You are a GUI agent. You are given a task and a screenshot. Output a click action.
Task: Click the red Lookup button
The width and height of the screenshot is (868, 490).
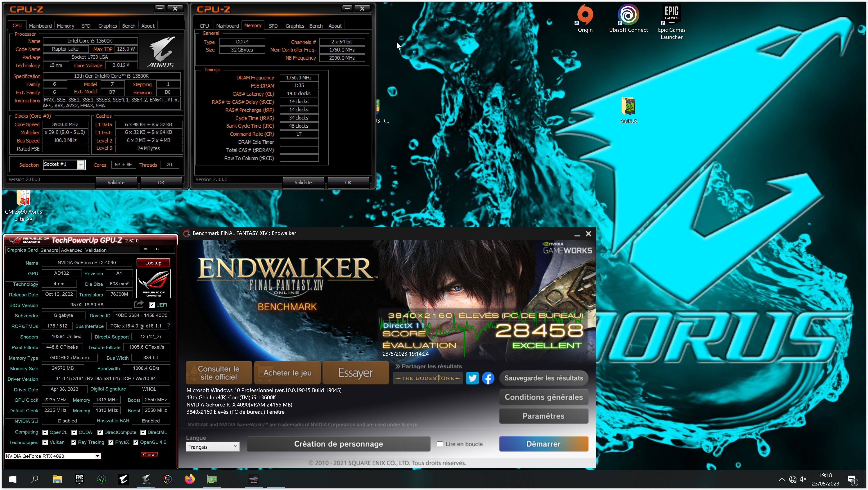tap(153, 263)
